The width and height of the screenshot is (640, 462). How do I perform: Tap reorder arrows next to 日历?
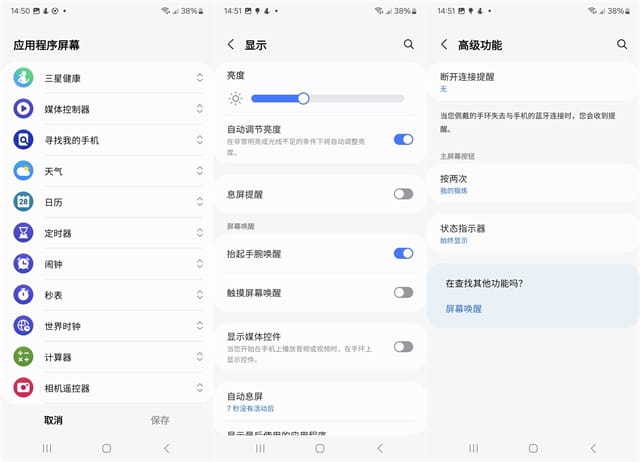coord(199,202)
